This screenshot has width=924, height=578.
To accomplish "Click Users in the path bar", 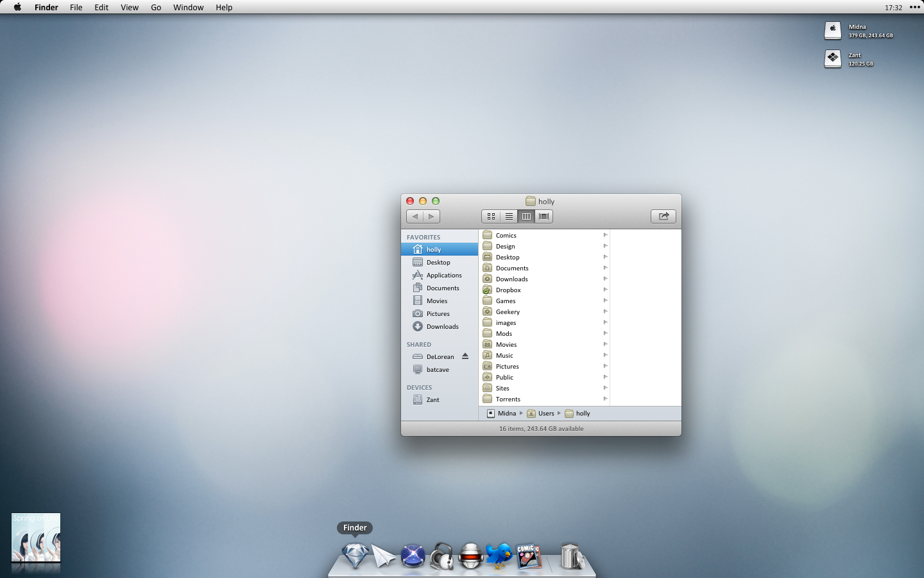I will pyautogui.click(x=540, y=413).
